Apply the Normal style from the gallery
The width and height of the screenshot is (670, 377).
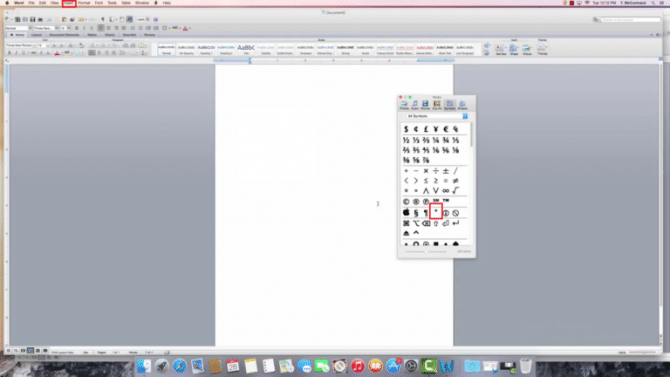167,50
